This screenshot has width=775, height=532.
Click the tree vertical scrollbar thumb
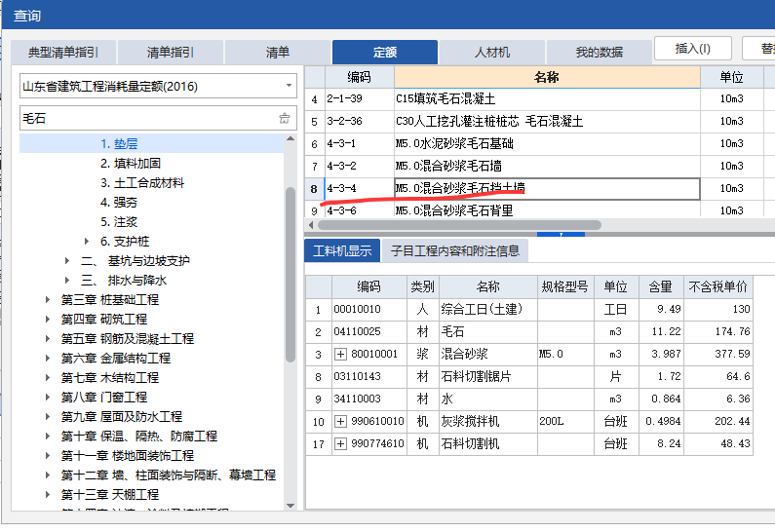click(291, 275)
